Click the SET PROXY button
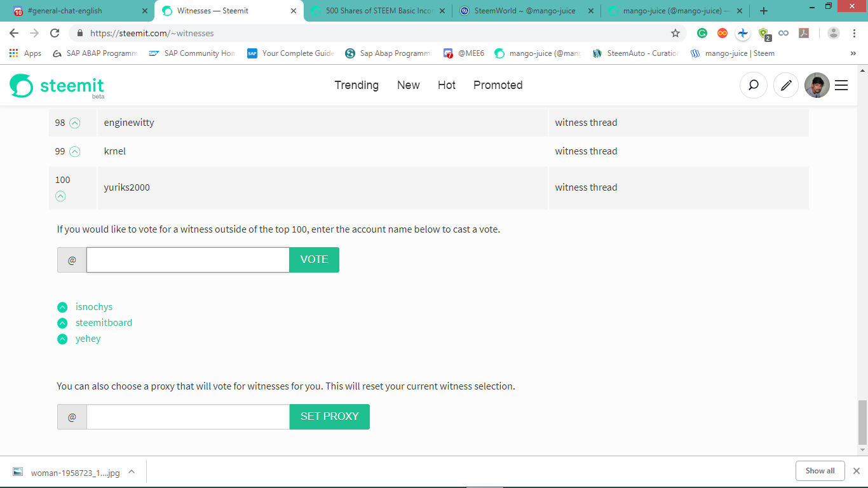The width and height of the screenshot is (868, 488). coord(330,417)
